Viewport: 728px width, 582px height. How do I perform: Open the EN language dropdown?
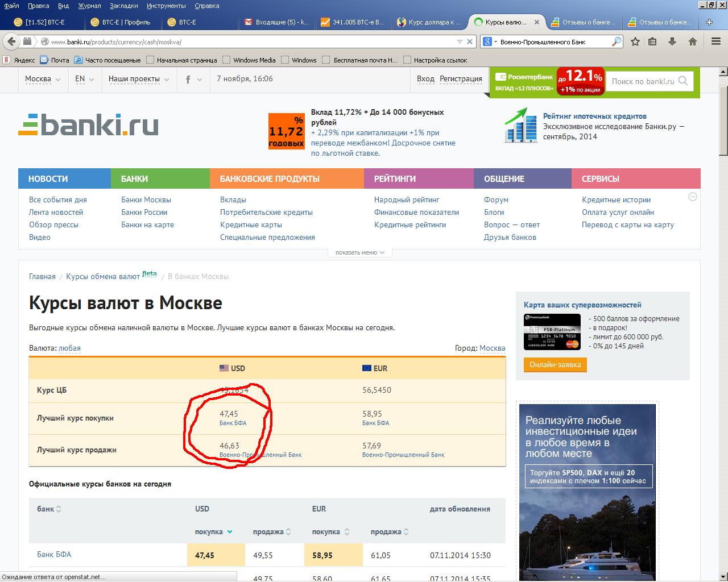click(84, 79)
